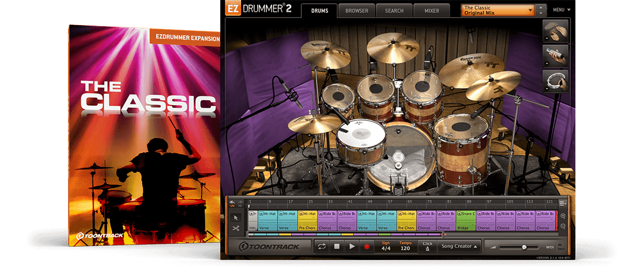Click bar 97 on the timeline ruler
644x277 pixels.
click(489, 202)
